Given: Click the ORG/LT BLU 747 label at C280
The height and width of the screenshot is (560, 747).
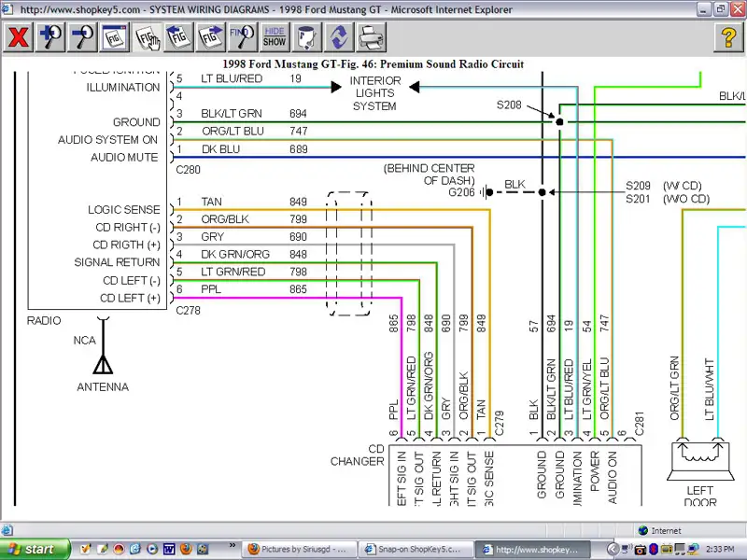Looking at the screenshot, I should pyautogui.click(x=255, y=131).
